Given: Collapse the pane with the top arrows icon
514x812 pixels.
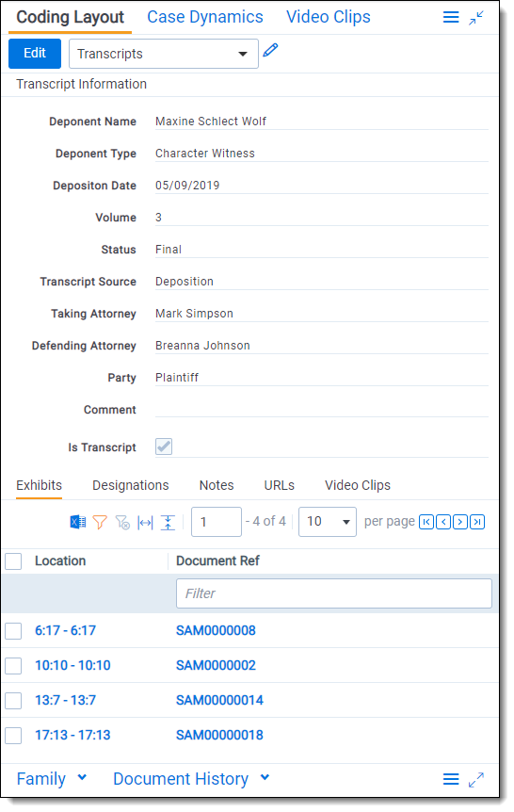Looking at the screenshot, I should tap(476, 18).
